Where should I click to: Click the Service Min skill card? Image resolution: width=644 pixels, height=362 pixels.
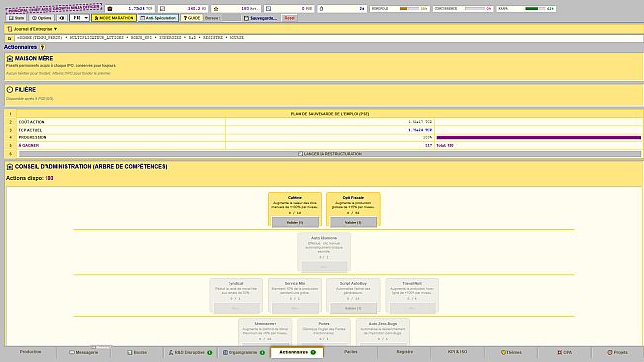point(295,295)
